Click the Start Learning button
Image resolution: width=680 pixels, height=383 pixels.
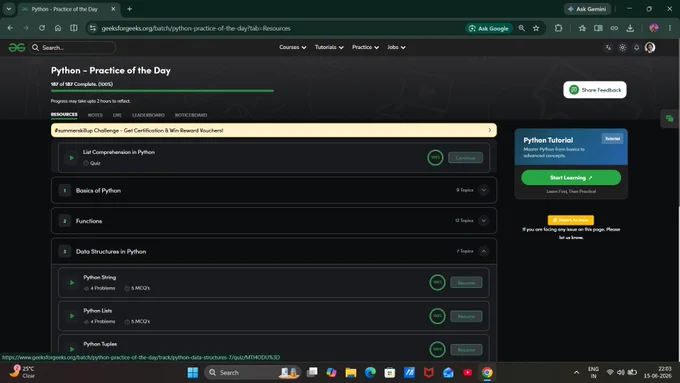571,177
